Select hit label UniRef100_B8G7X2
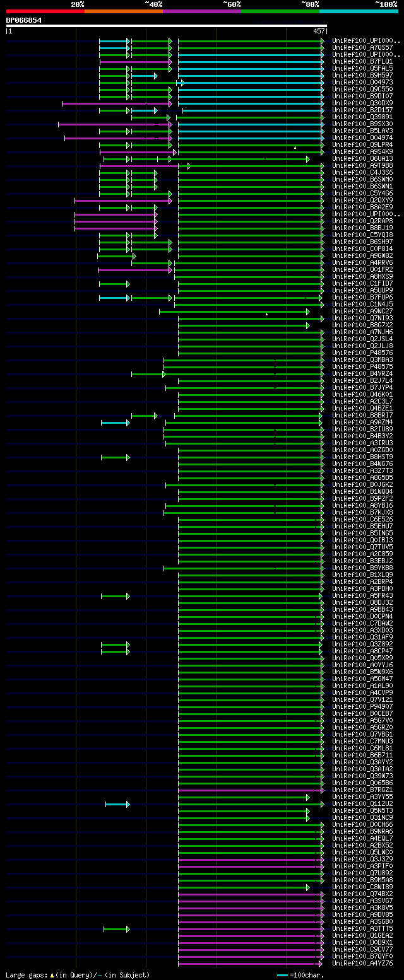404x980 pixels. 362,325
